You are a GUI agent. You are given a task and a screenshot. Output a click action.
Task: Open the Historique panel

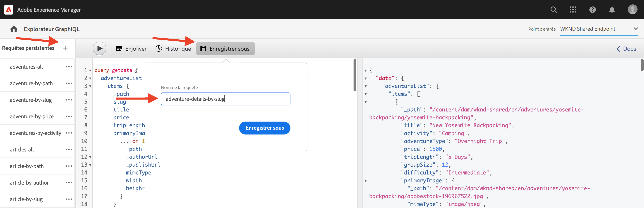click(173, 48)
